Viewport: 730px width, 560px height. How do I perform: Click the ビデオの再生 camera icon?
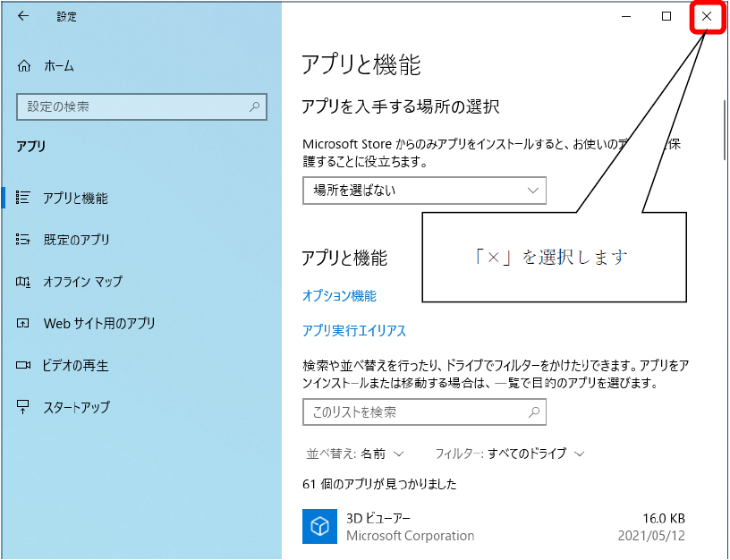pyautogui.click(x=24, y=366)
